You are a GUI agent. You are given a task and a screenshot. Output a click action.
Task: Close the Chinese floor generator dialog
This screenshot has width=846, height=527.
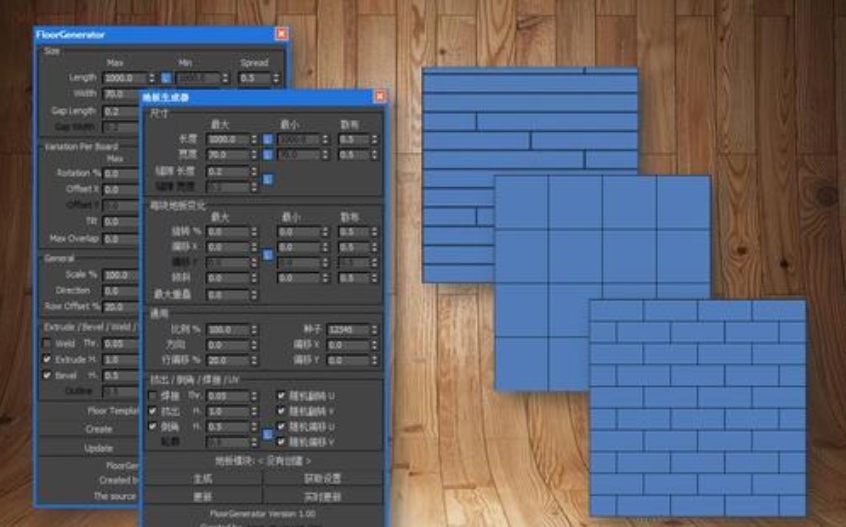coord(380,97)
